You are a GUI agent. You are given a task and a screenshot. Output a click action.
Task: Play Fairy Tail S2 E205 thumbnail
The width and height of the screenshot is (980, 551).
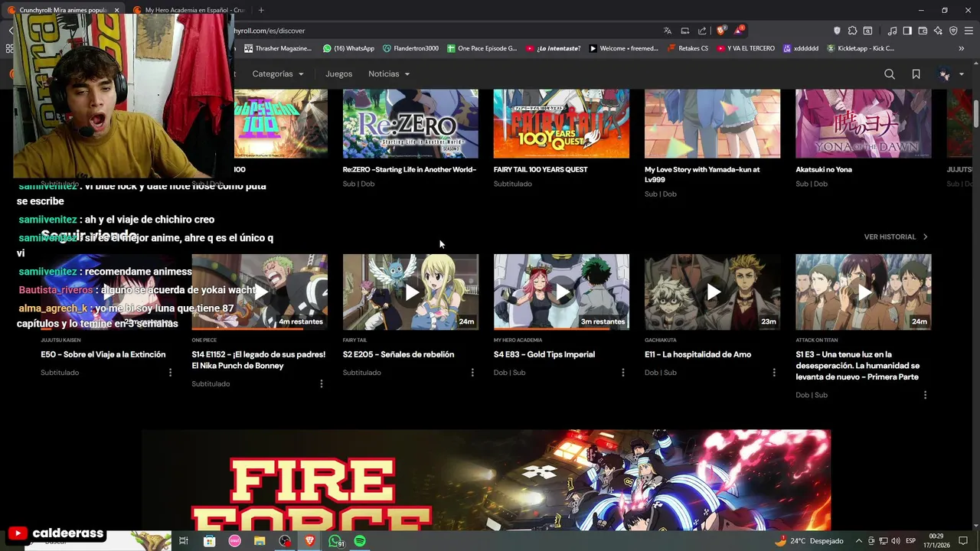point(410,292)
